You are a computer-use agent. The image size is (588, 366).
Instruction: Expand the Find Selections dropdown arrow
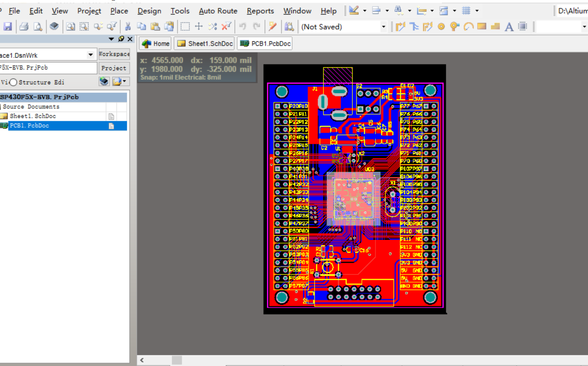(410, 11)
